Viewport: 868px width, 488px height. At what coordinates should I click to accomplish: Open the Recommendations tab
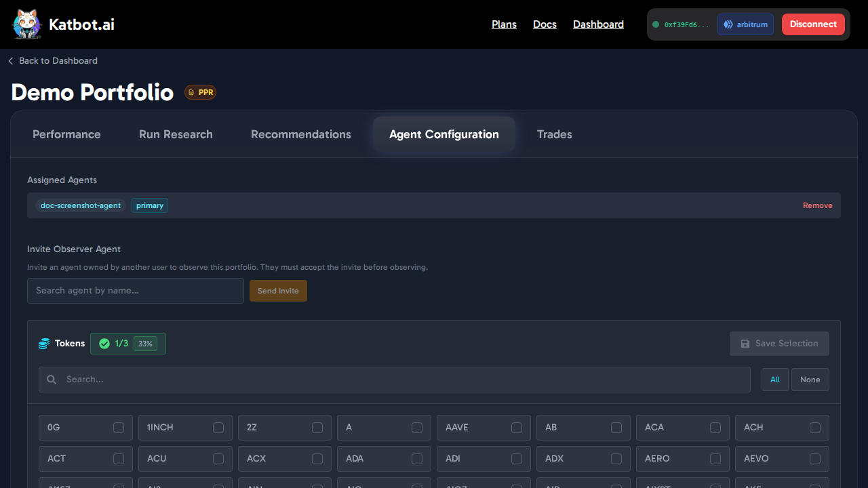[x=301, y=134]
